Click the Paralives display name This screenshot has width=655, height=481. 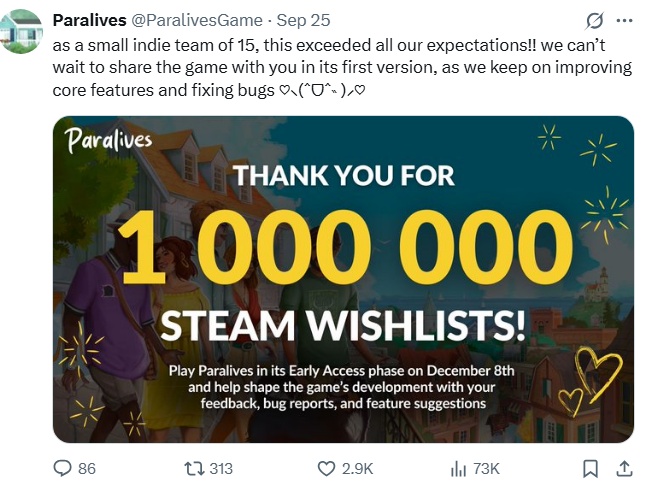88,21
